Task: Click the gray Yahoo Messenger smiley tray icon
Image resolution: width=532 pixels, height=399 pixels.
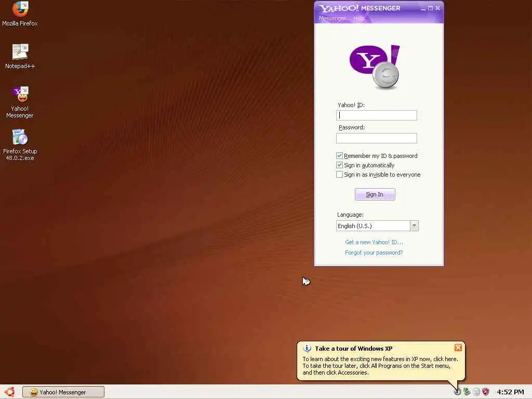Action: tap(476, 392)
